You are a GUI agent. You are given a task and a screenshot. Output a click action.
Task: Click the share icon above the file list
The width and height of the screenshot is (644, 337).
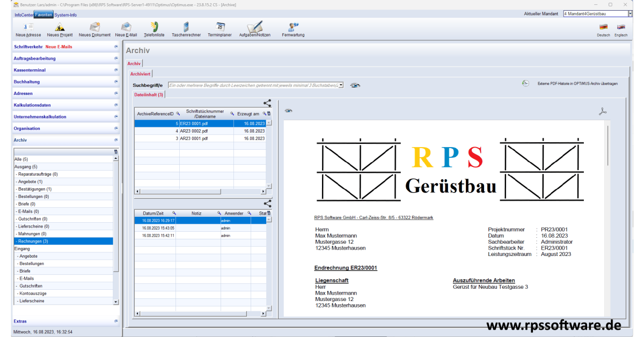[x=267, y=103]
